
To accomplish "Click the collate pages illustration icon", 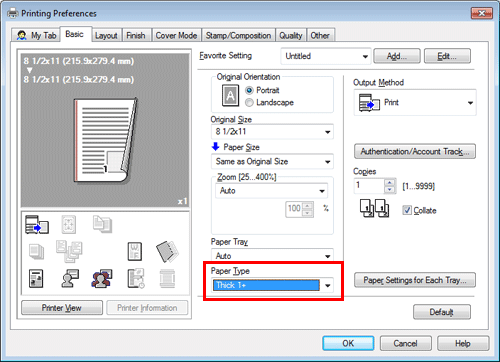I will (x=374, y=208).
